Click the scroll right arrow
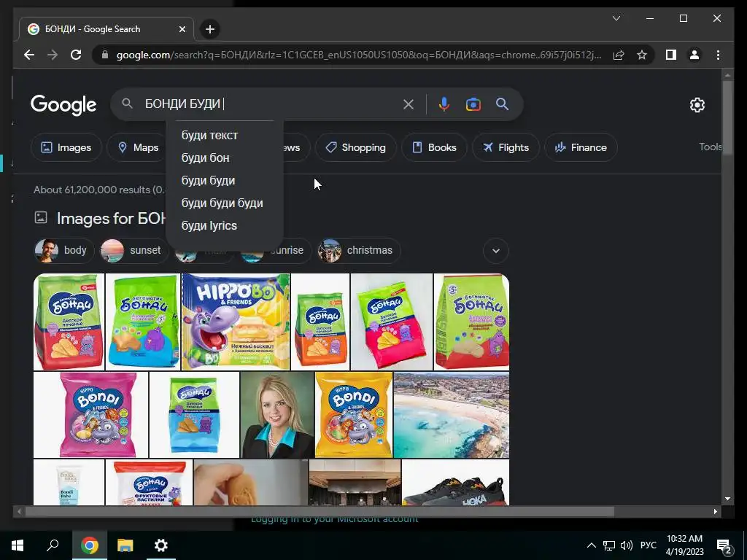Viewport: 747px width, 560px height. pos(715,511)
